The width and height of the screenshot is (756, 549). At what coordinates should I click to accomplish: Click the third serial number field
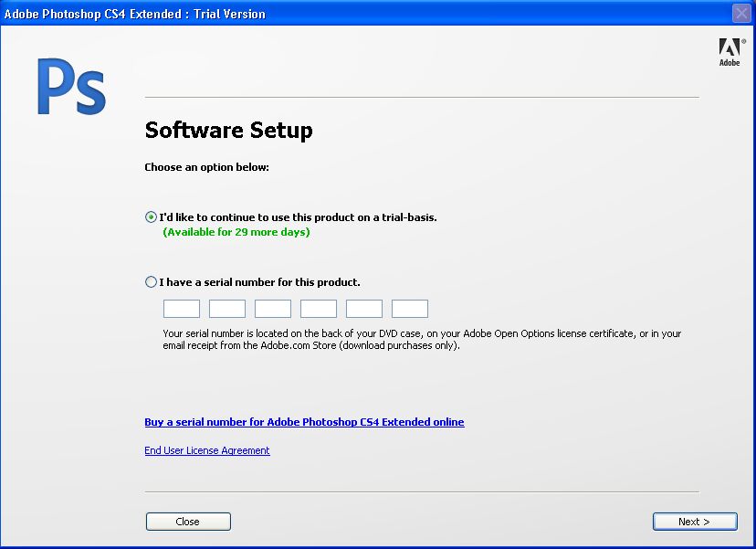click(273, 309)
